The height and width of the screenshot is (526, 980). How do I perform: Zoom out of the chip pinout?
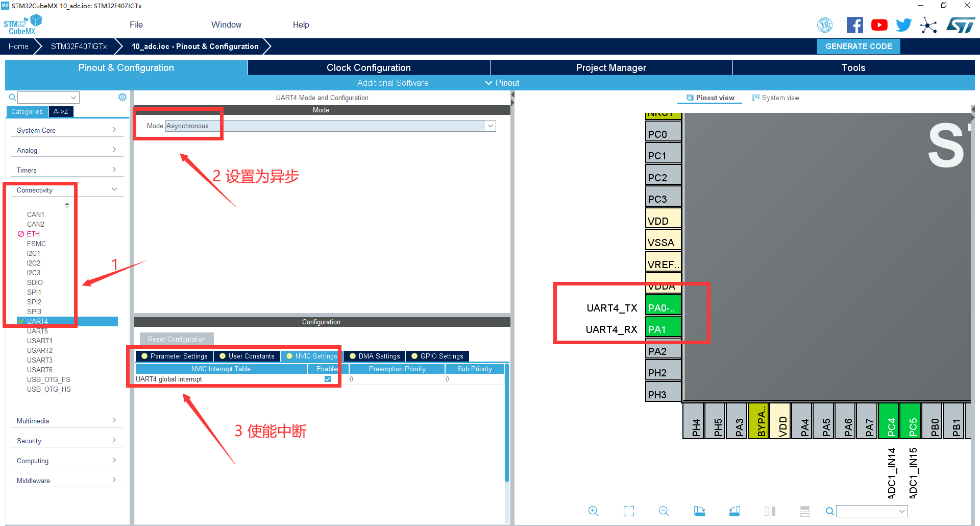pos(664,511)
